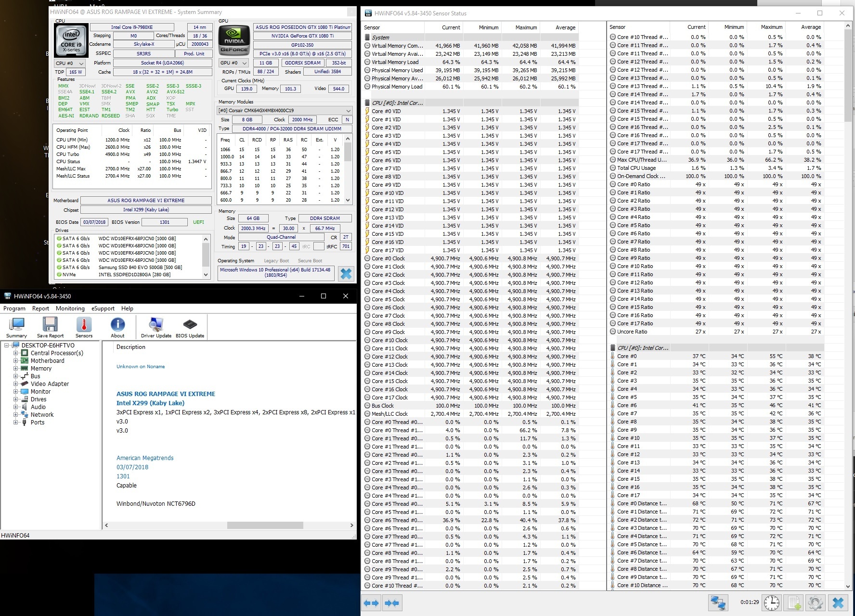Click the Central Processor(s) chip icon
Viewport: 855px width, 616px height.
25,353
